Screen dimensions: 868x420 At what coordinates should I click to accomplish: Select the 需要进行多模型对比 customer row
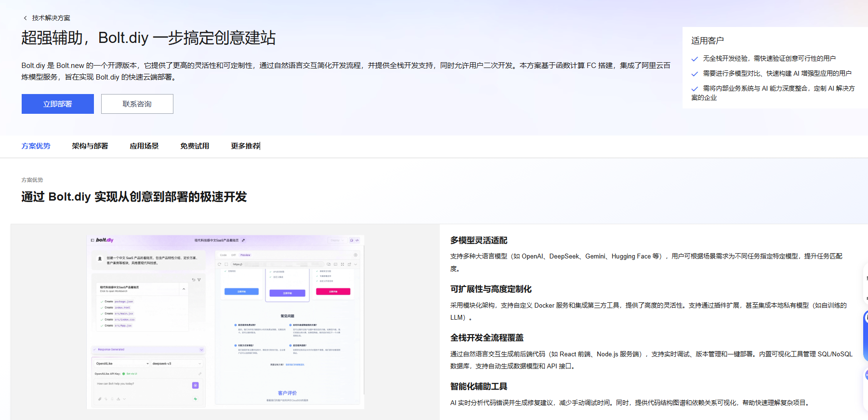[x=772, y=73]
